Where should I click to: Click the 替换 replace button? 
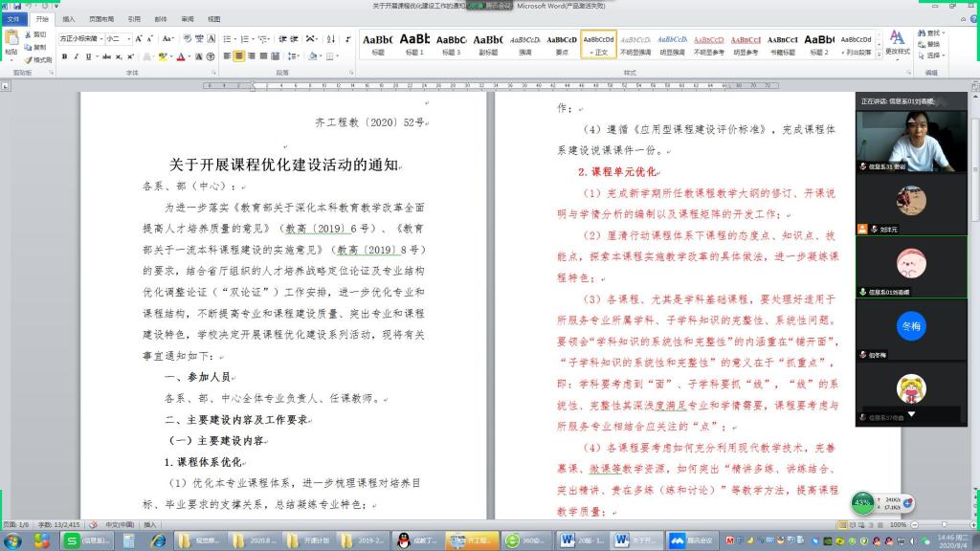933,44
